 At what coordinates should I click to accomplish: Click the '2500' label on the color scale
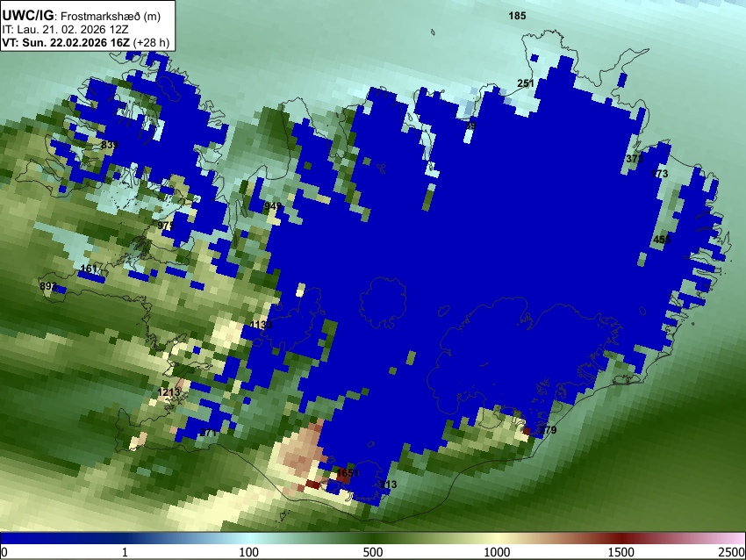[732, 552]
